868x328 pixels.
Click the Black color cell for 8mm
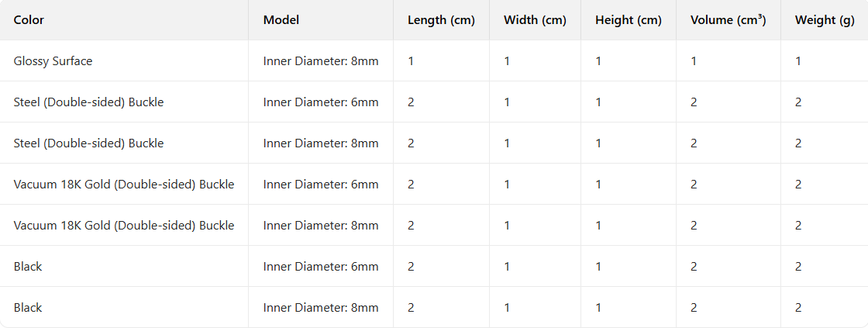tap(28, 307)
